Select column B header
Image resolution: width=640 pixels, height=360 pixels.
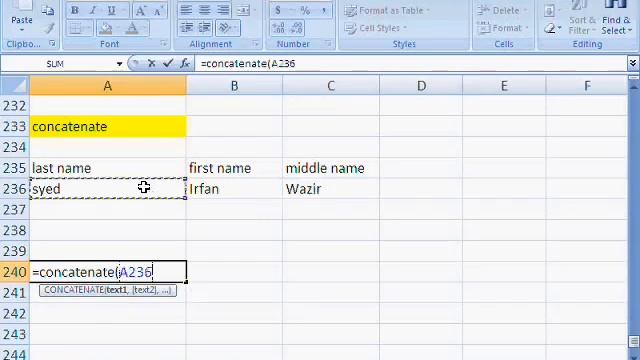pos(234,86)
